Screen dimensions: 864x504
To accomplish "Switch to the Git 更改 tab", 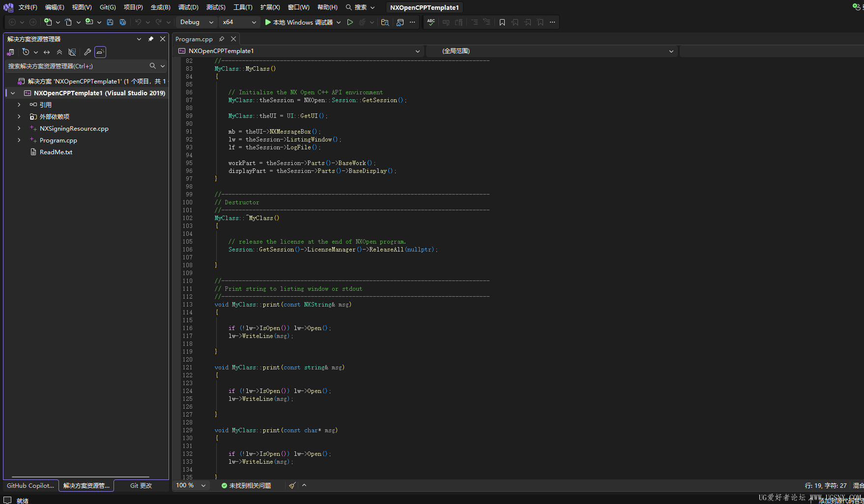I will click(x=141, y=485).
